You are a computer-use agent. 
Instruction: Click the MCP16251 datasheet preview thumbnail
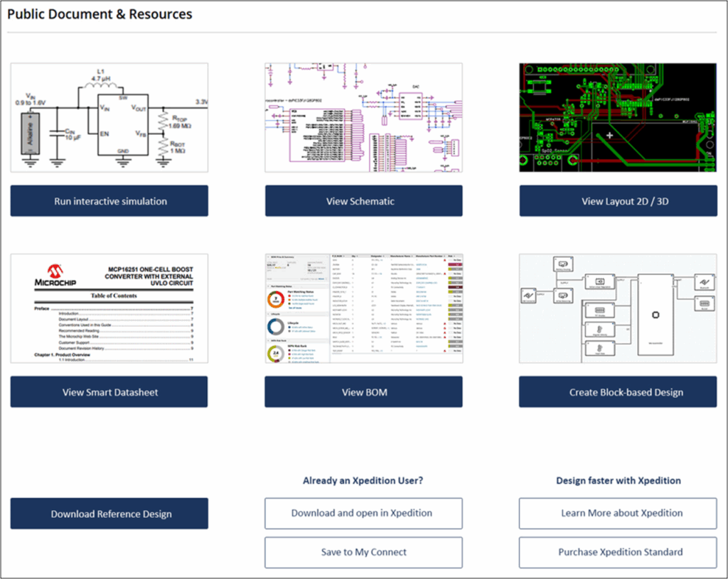(109, 308)
